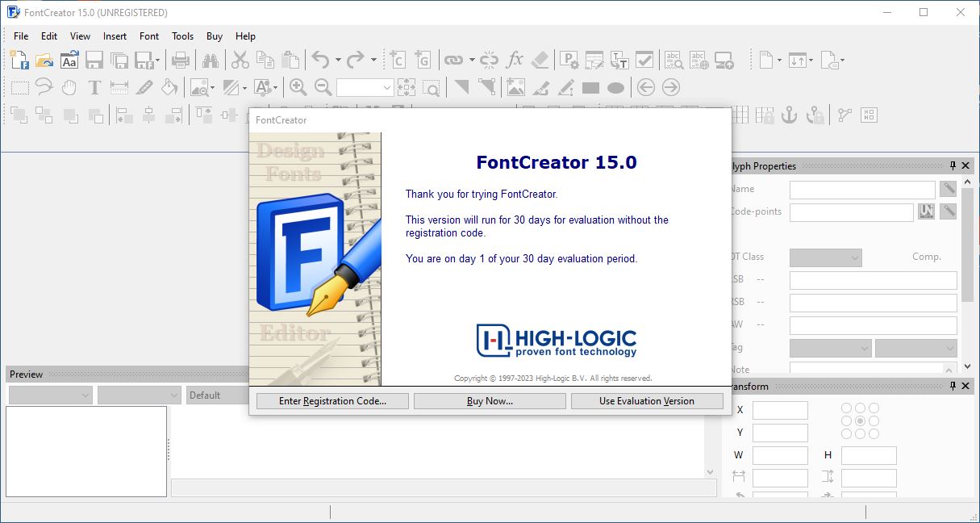Select top-center transform origin radio button
This screenshot has width=980, height=523.
[861, 408]
